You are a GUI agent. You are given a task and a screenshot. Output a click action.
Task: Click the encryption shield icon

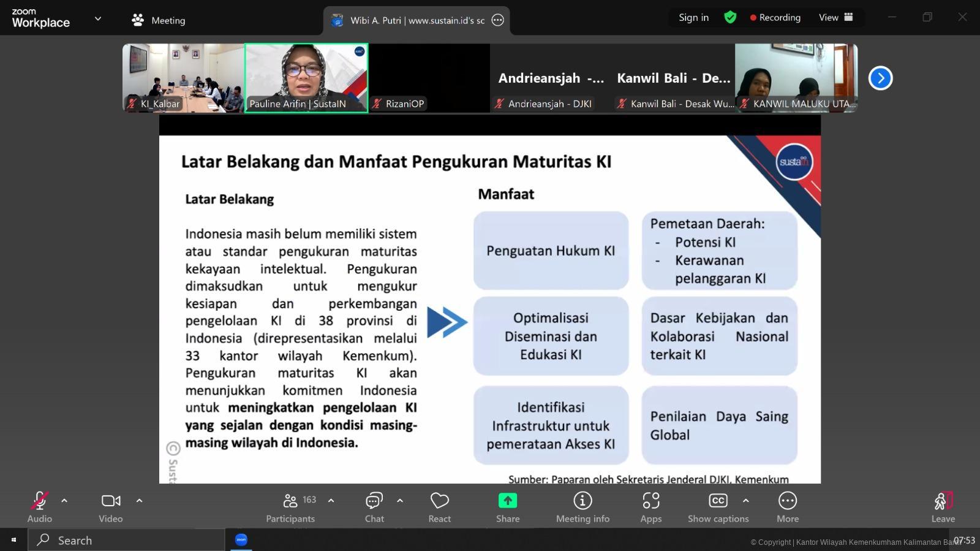[730, 17]
